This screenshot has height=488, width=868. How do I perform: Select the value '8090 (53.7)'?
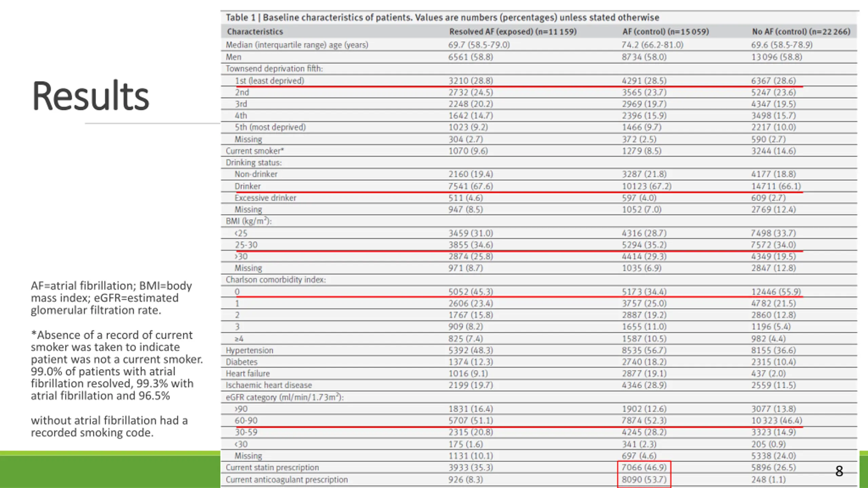[644, 480]
